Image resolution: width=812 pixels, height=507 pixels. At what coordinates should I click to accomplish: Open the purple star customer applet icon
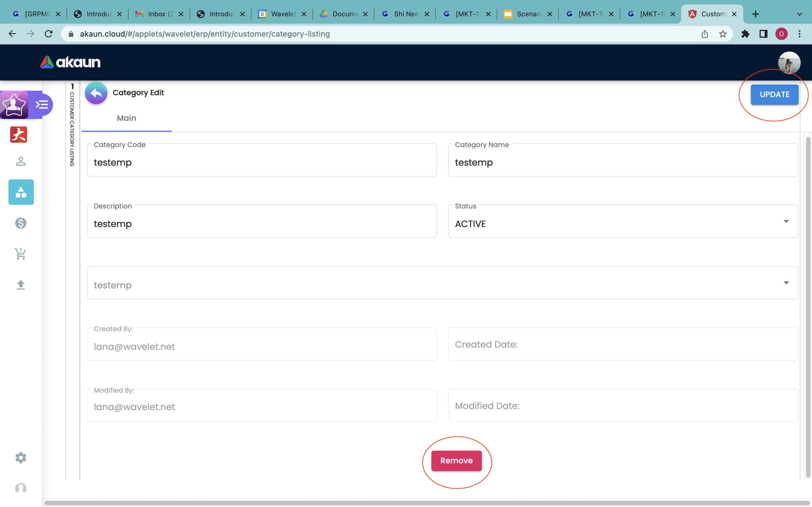14,104
